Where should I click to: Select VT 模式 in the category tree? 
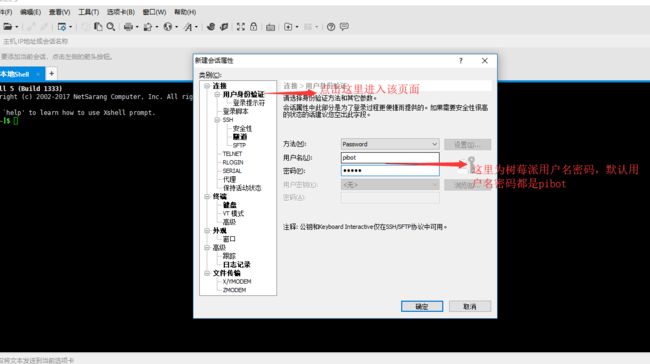233,214
